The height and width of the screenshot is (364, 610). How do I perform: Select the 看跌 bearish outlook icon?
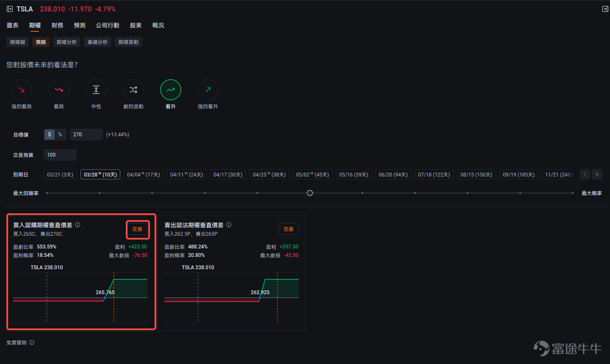tap(59, 90)
